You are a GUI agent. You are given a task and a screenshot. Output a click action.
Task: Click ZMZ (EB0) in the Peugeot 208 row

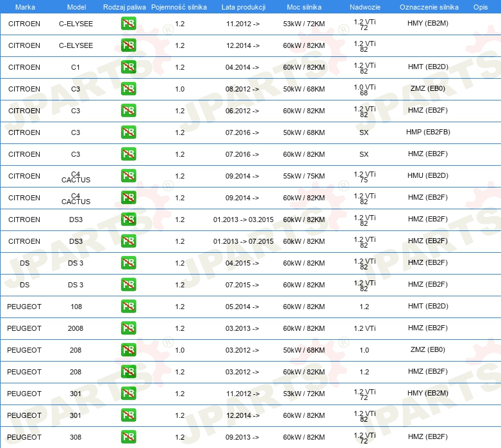pos(428,349)
